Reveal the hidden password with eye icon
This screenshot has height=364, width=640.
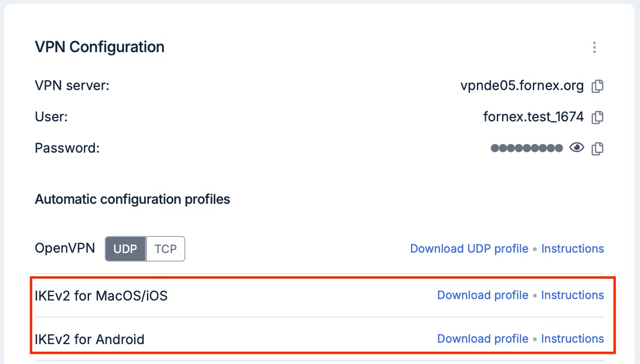(577, 148)
